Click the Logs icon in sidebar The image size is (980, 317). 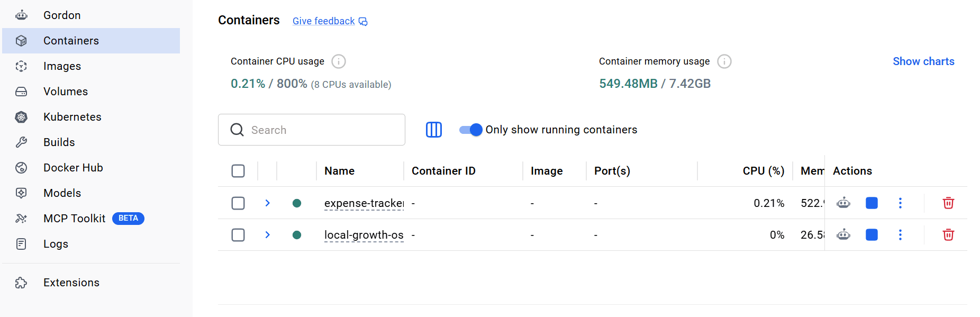coord(21,244)
